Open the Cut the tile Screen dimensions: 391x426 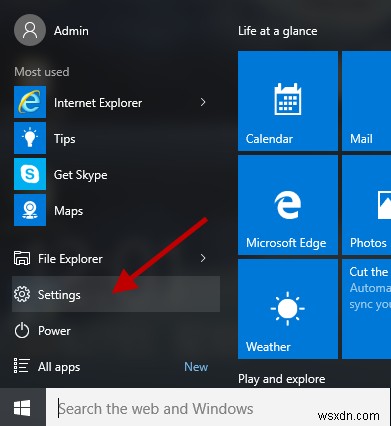click(367, 309)
